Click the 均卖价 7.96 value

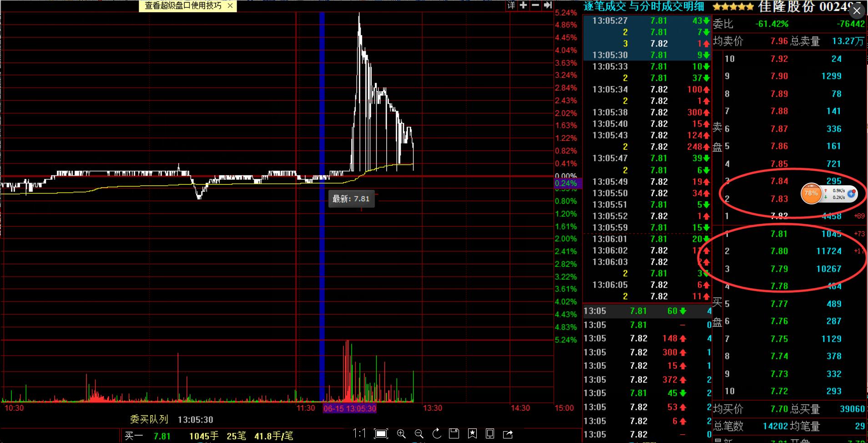(x=779, y=41)
